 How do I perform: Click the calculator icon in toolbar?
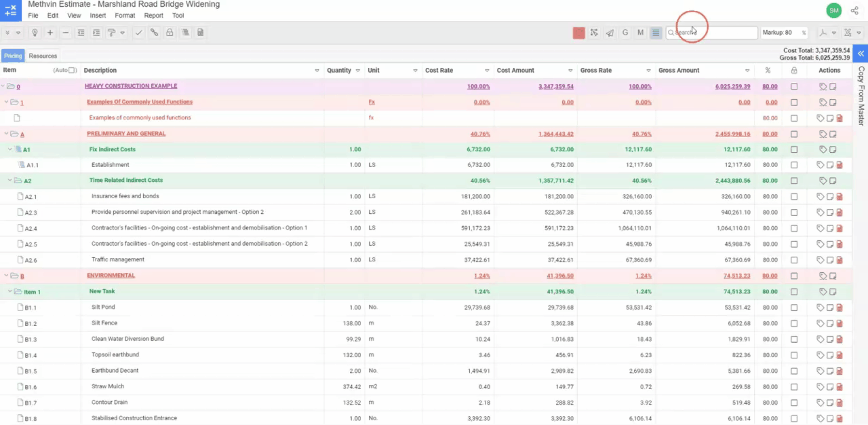(200, 33)
